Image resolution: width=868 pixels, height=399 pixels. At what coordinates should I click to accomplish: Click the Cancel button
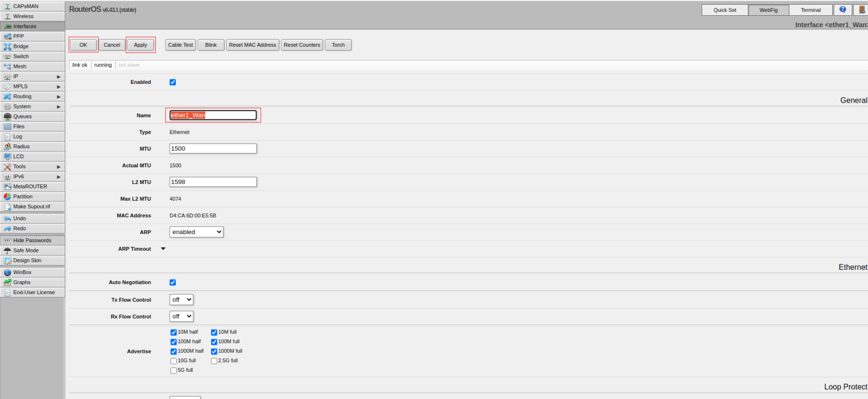coord(112,45)
